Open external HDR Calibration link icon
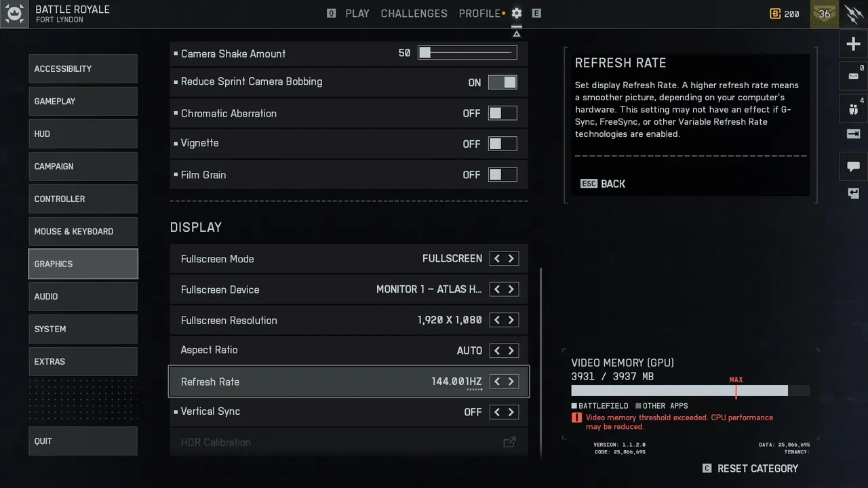Image resolution: width=868 pixels, height=488 pixels. pos(509,443)
